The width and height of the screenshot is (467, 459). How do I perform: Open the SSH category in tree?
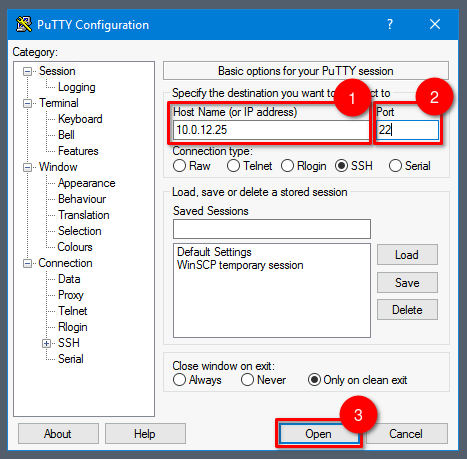click(x=69, y=343)
